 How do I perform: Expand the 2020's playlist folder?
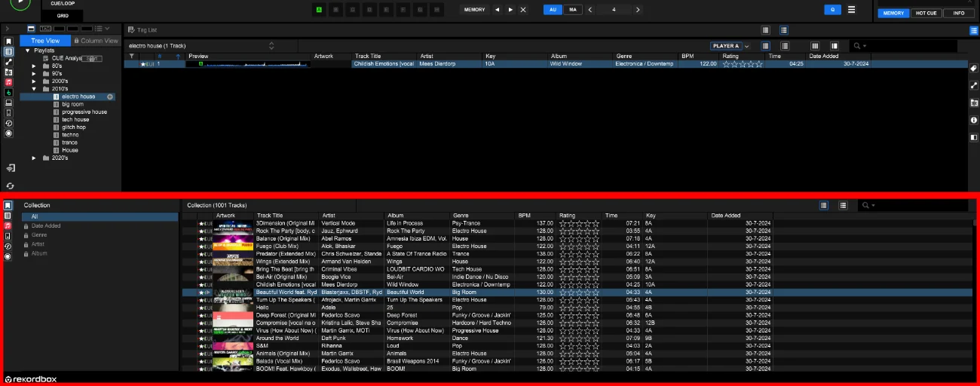pyautogui.click(x=34, y=158)
